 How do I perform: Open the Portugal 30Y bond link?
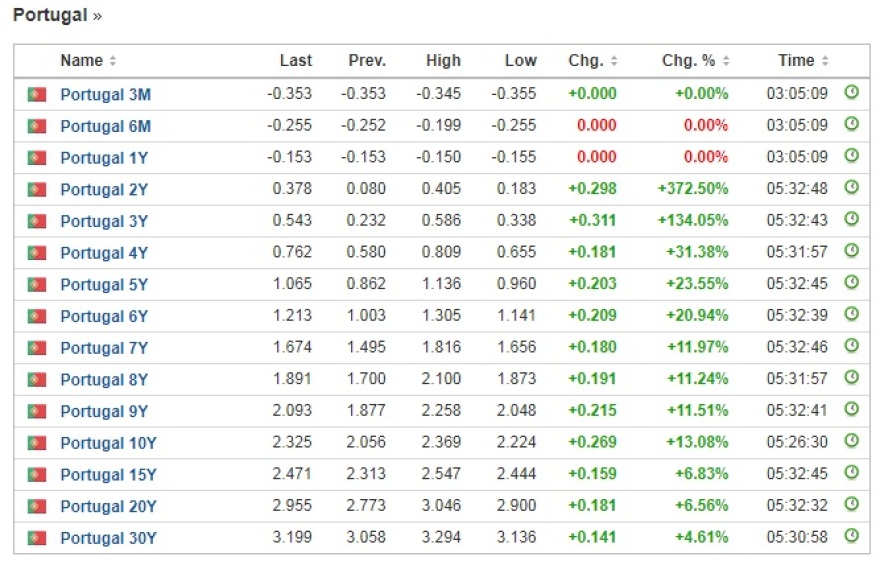pos(108,538)
